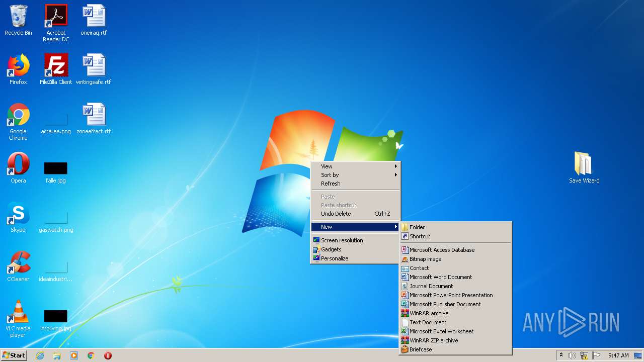Viewport: 644px width, 362px height.
Task: Create a new Shortcut
Action: click(x=455, y=236)
